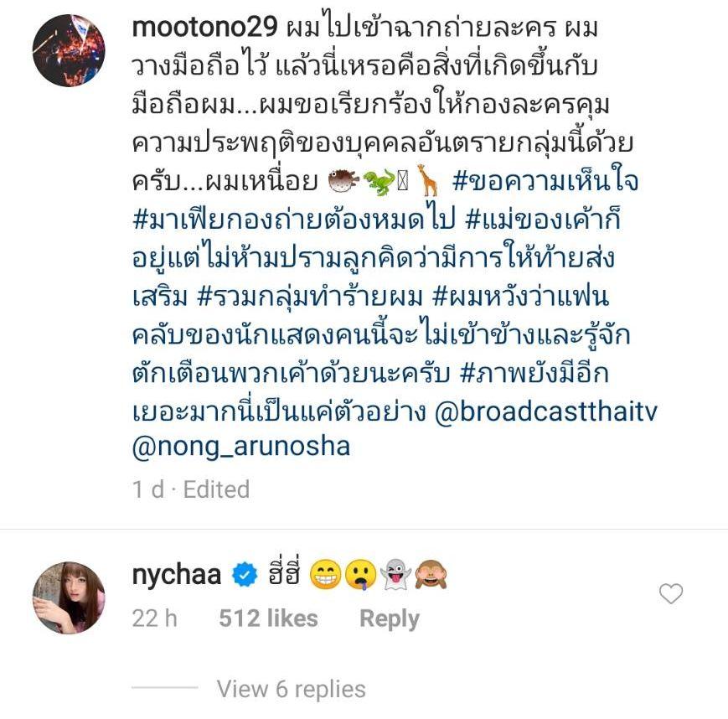This screenshot has height=719, width=728.
Task: Open hashtag #ขอความเห็นใจ
Action: pos(545,181)
